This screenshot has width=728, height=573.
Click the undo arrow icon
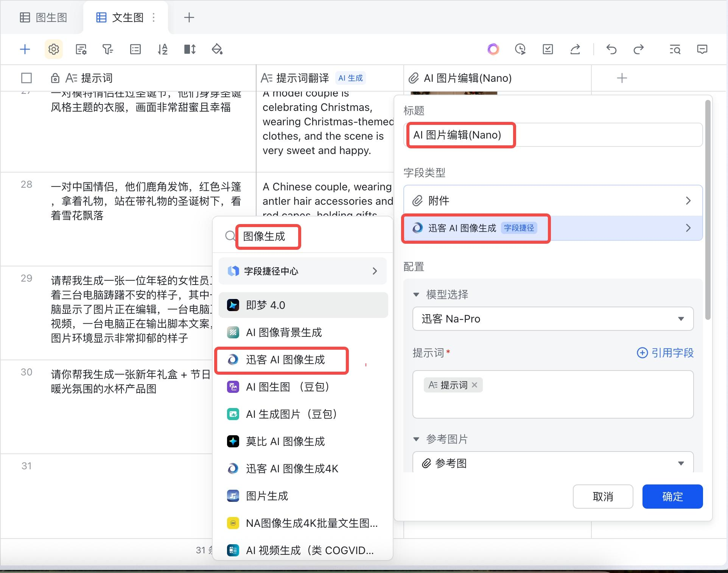click(x=611, y=49)
